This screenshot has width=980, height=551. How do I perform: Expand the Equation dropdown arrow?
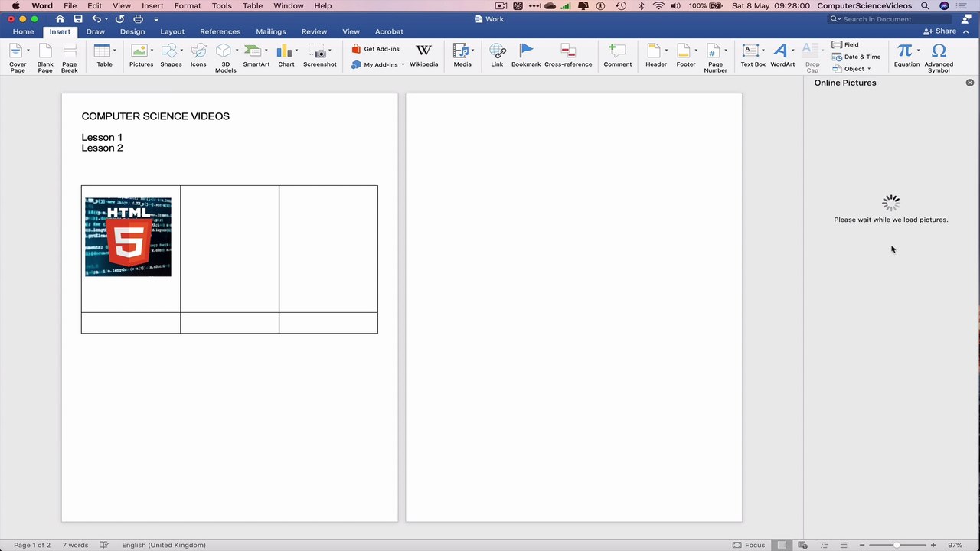tap(918, 51)
